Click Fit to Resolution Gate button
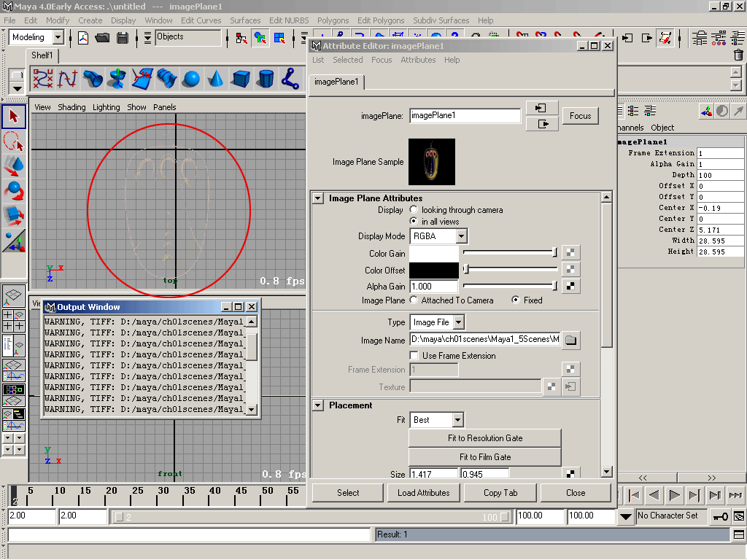 coord(485,438)
